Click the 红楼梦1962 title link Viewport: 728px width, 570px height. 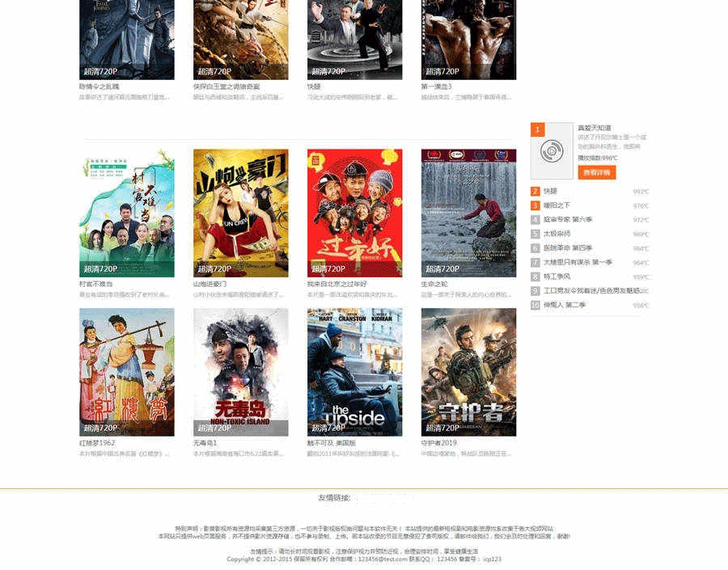(97, 443)
